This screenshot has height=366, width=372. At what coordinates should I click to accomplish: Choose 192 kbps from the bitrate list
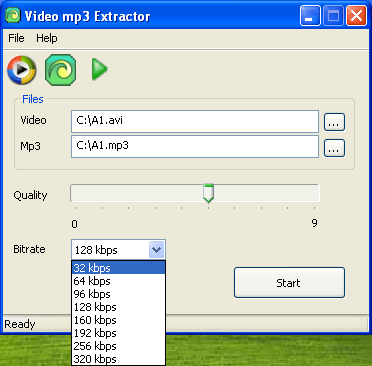(118, 333)
